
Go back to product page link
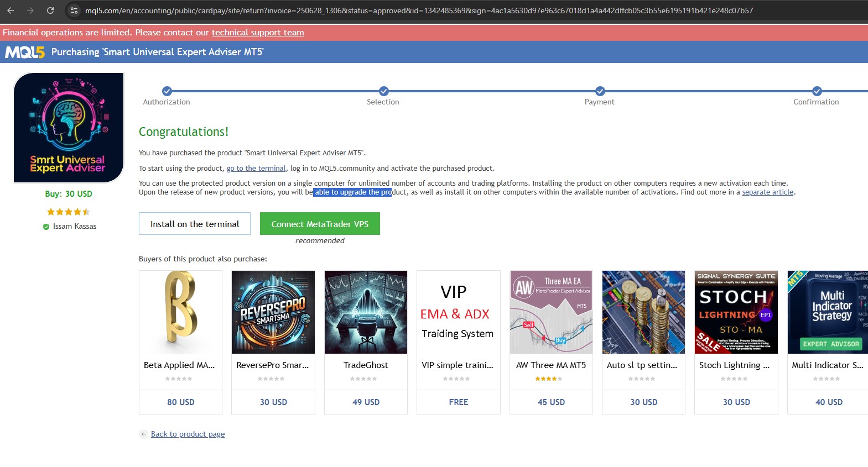pos(188,434)
